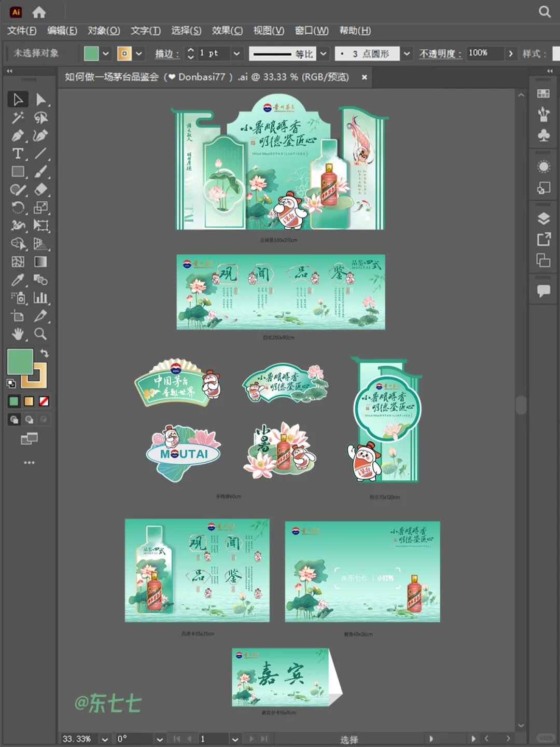Click the green Fill color box
The image size is (560, 747).
point(20,362)
